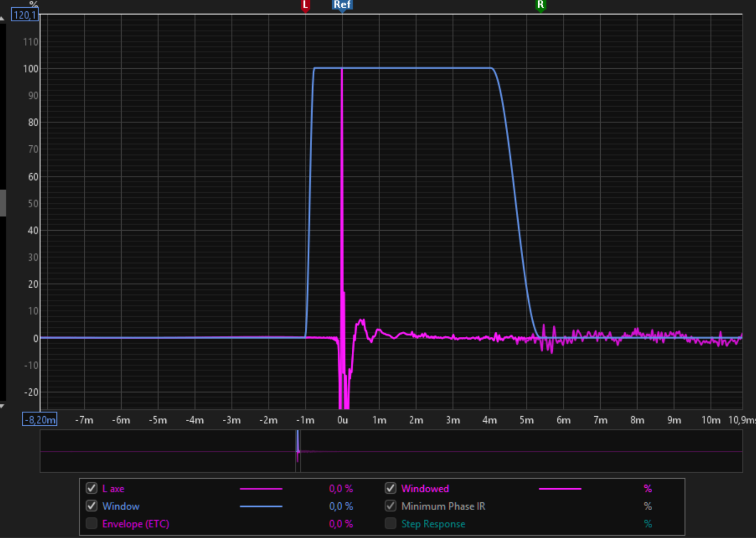Enable the Step Response checkbox

(x=390, y=523)
